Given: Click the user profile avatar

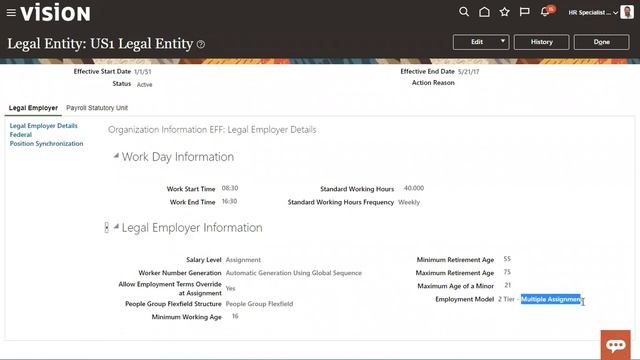Looking at the screenshot, I should 627,12.
